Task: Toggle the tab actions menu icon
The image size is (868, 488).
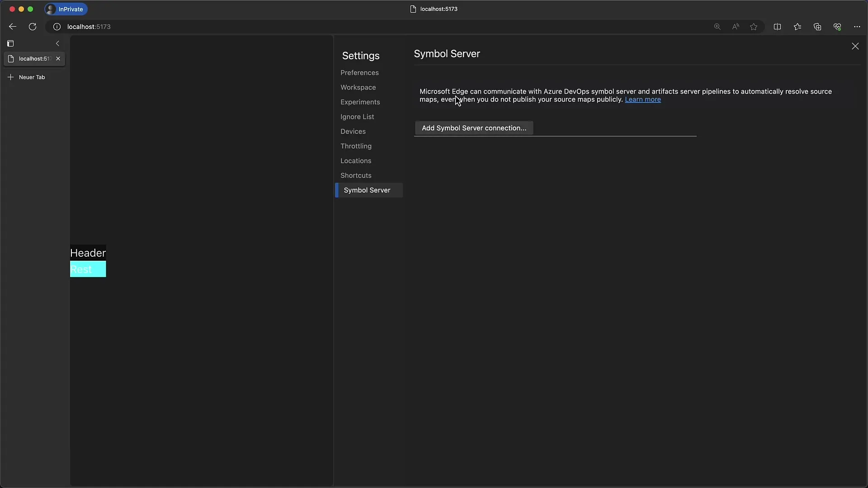Action: point(10,43)
